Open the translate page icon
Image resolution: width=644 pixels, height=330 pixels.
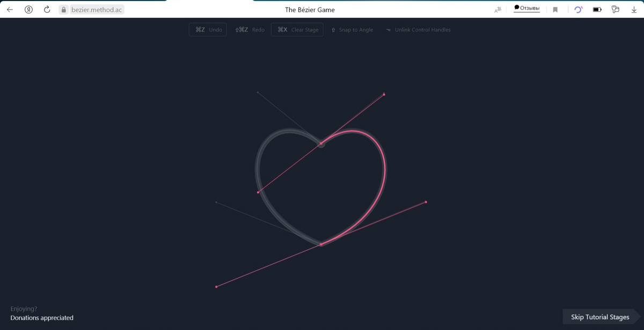point(497,9)
